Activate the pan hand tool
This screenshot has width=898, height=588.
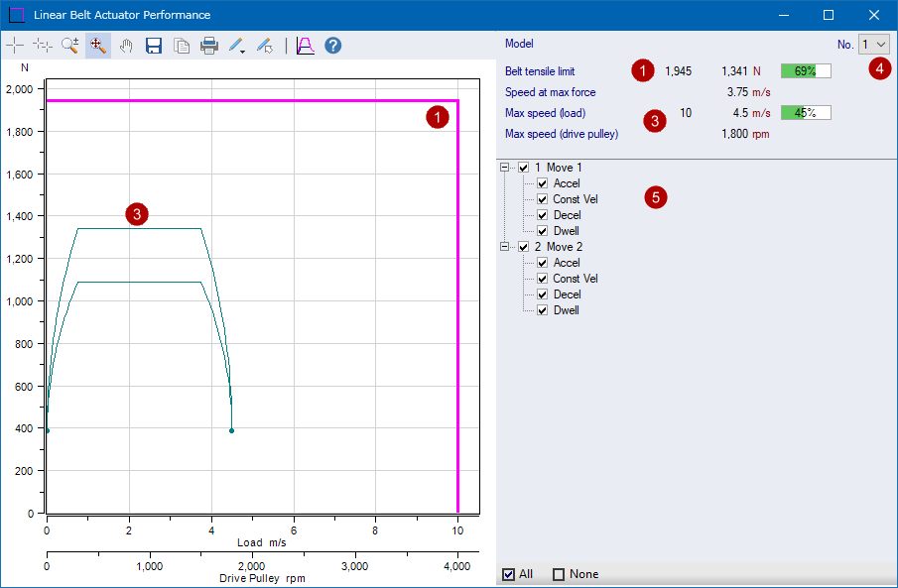[126, 45]
